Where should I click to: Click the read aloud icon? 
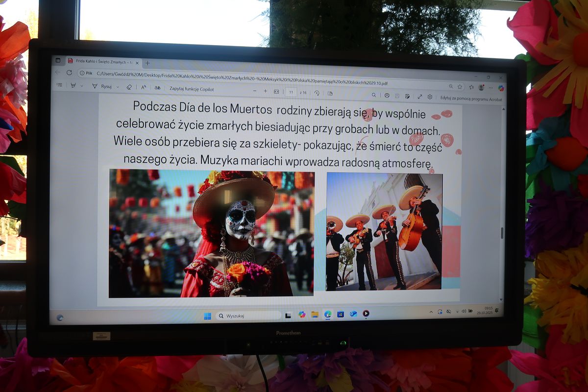click(144, 87)
